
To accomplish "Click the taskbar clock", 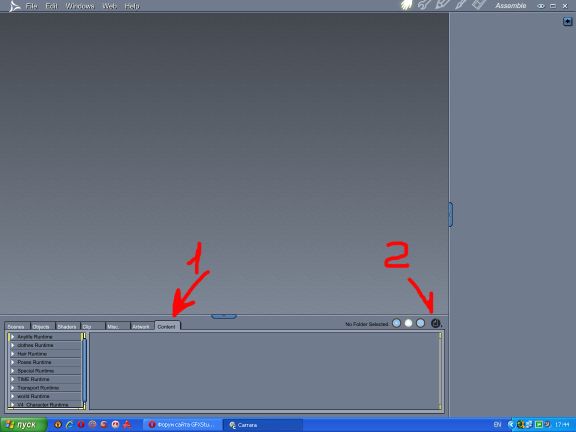I will [562, 425].
